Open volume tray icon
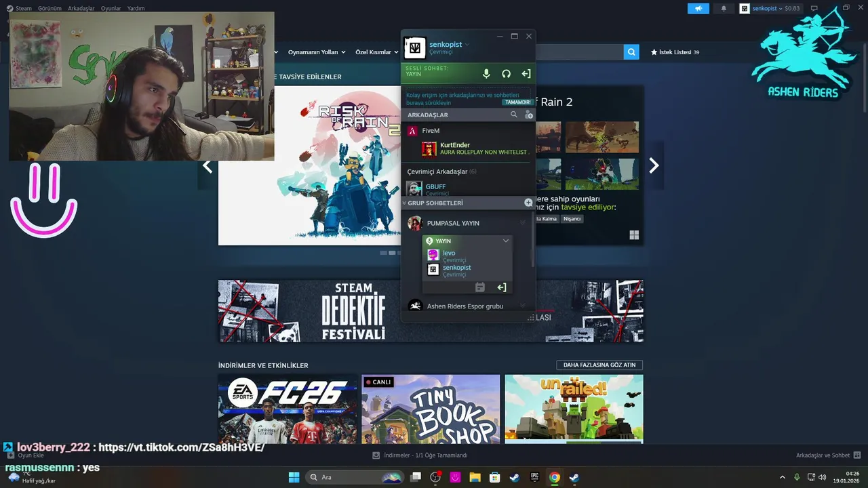This screenshot has width=868, height=488. point(823,477)
